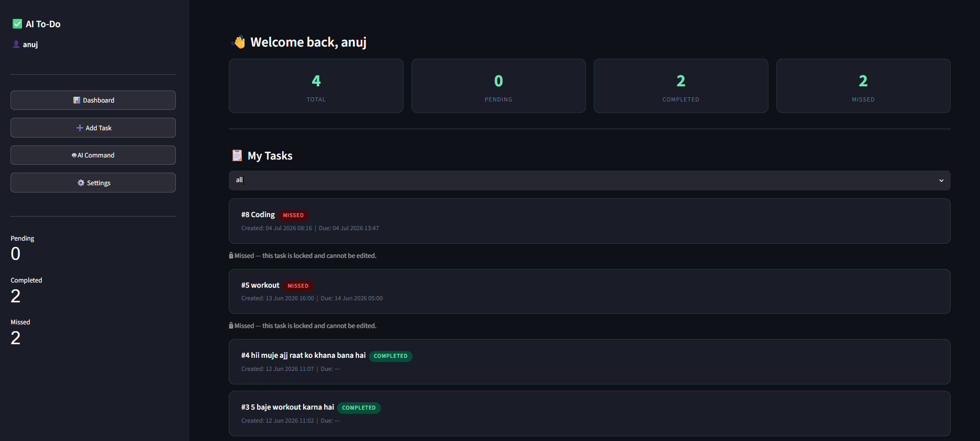Image resolution: width=980 pixels, height=441 pixels.
Task: Click the waving hand emoji in welcome header
Action: [x=239, y=42]
